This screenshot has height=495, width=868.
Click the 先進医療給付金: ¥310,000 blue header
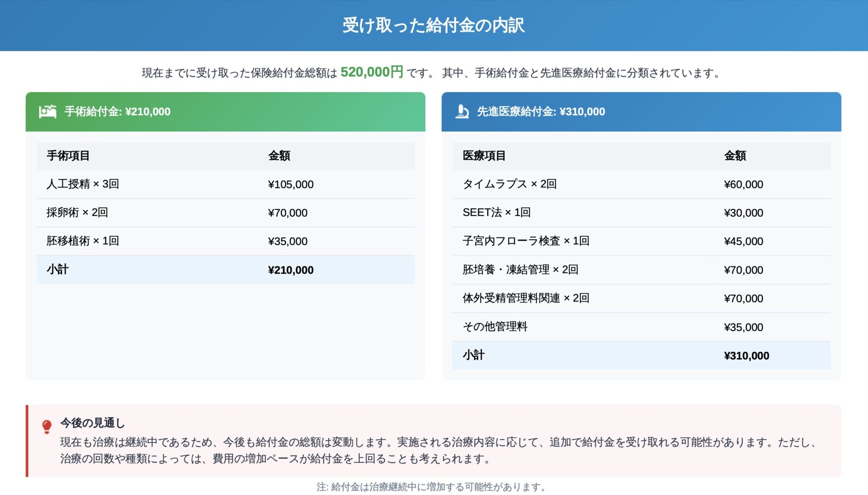click(x=541, y=112)
